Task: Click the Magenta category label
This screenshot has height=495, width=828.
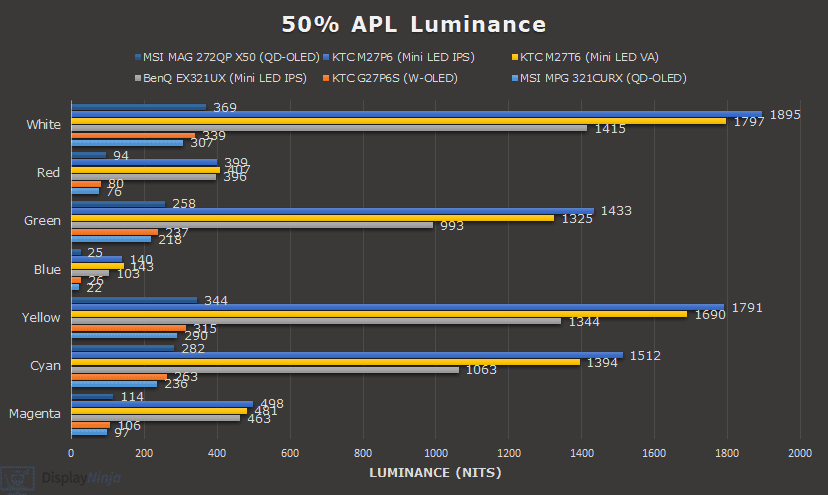Action: click(x=34, y=414)
